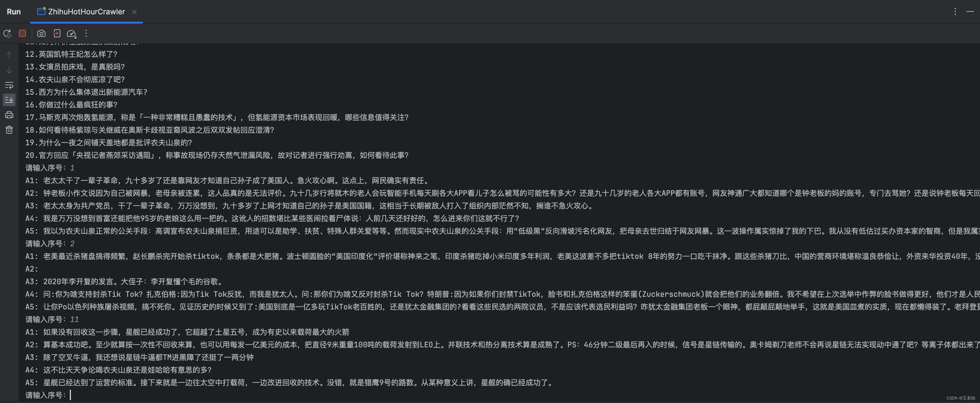Image resolution: width=980 pixels, height=403 pixels.
Task: Hide the Run tool window
Action: click(970, 12)
